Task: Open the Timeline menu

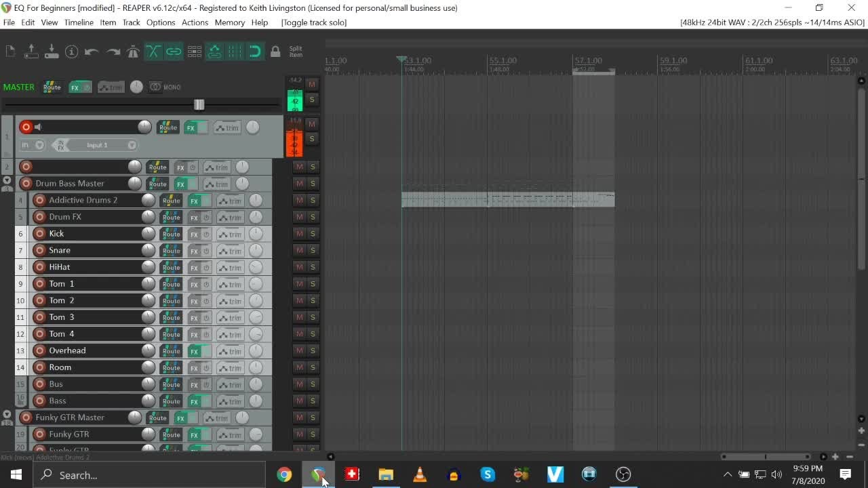Action: (79, 22)
